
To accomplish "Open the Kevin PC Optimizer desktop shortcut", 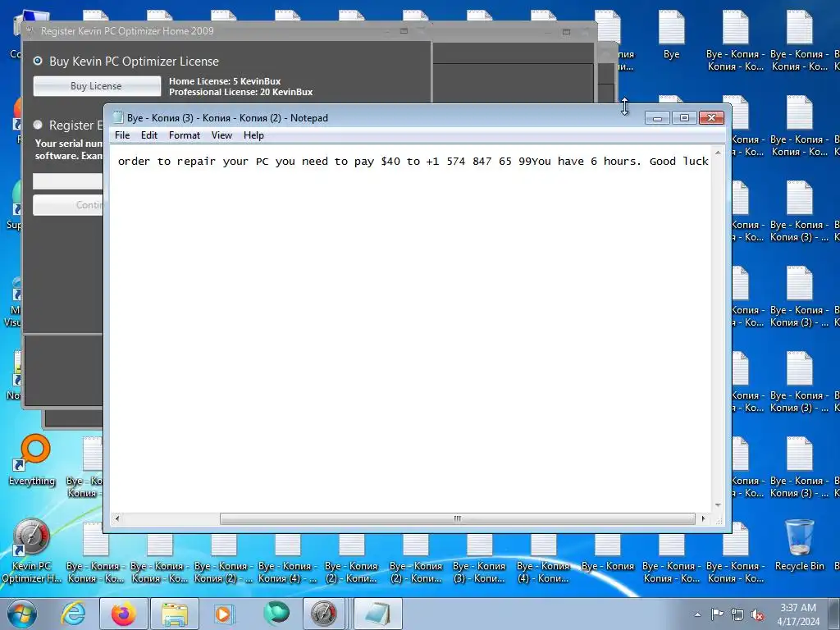I will (31, 550).
